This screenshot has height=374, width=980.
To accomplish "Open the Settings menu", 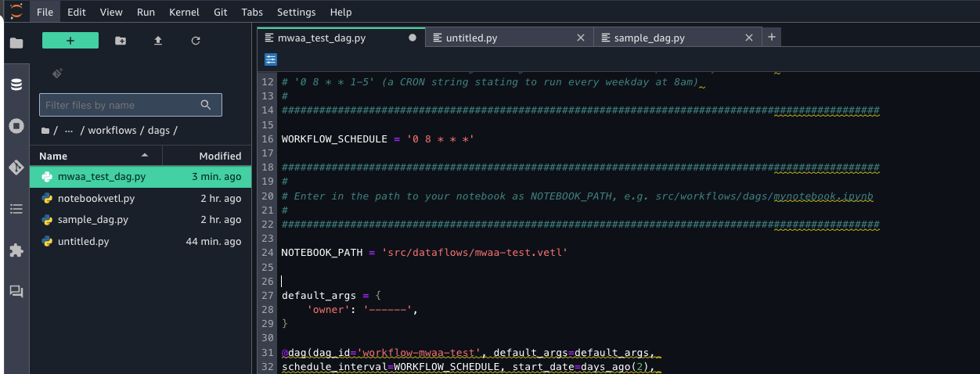I will pos(297,13).
